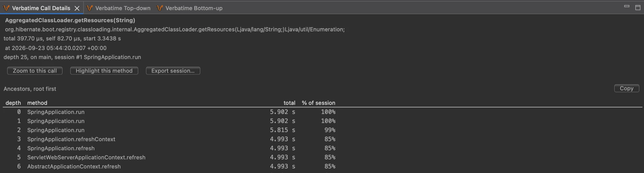Viewport: 644px width, 173px height.
Task: Select the total column header
Action: click(289, 103)
